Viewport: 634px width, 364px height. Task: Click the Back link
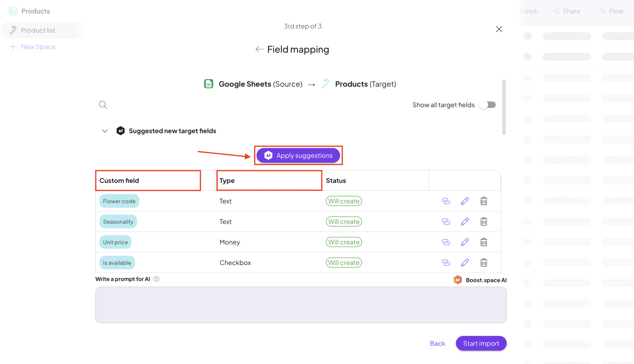(x=437, y=343)
